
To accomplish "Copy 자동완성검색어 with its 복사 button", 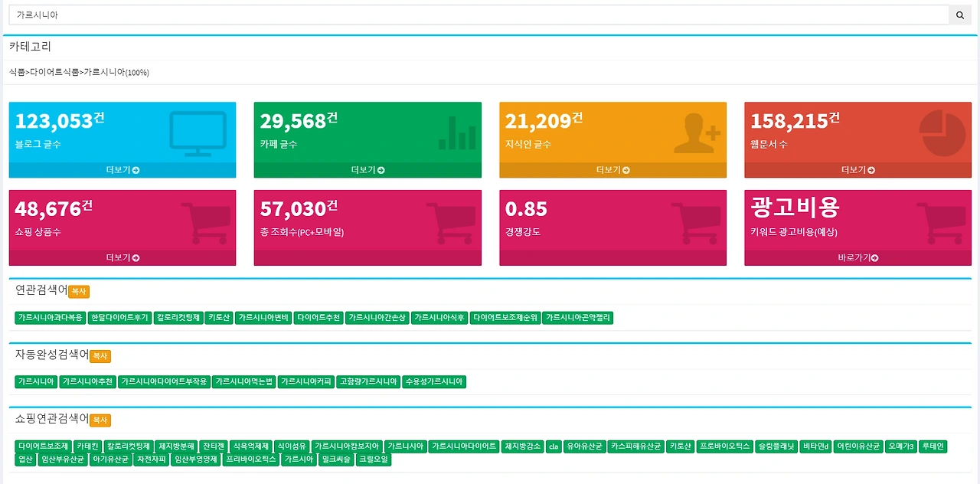I will (x=100, y=356).
